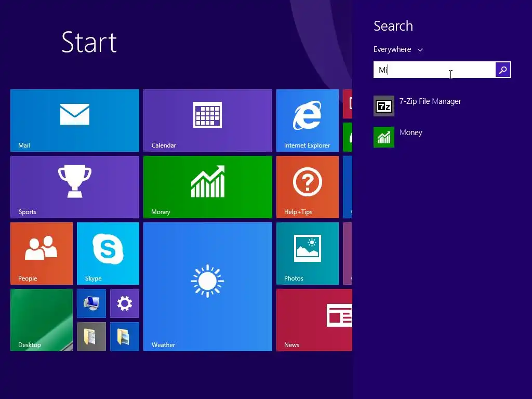Open the Pictures folder tile
The height and width of the screenshot is (399, 532).
click(125, 337)
